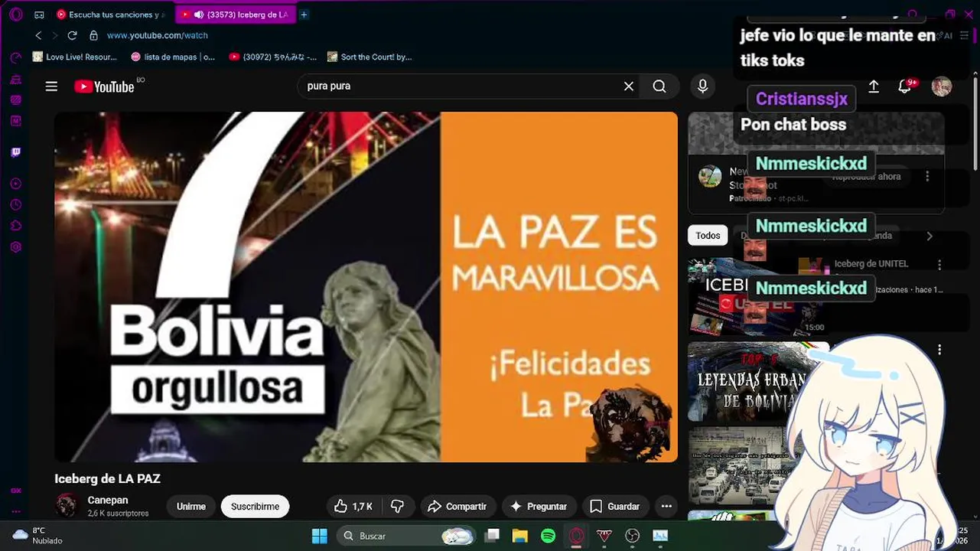The height and width of the screenshot is (551, 980).
Task: Open history clock icon in sidebar
Action: [x=15, y=205]
